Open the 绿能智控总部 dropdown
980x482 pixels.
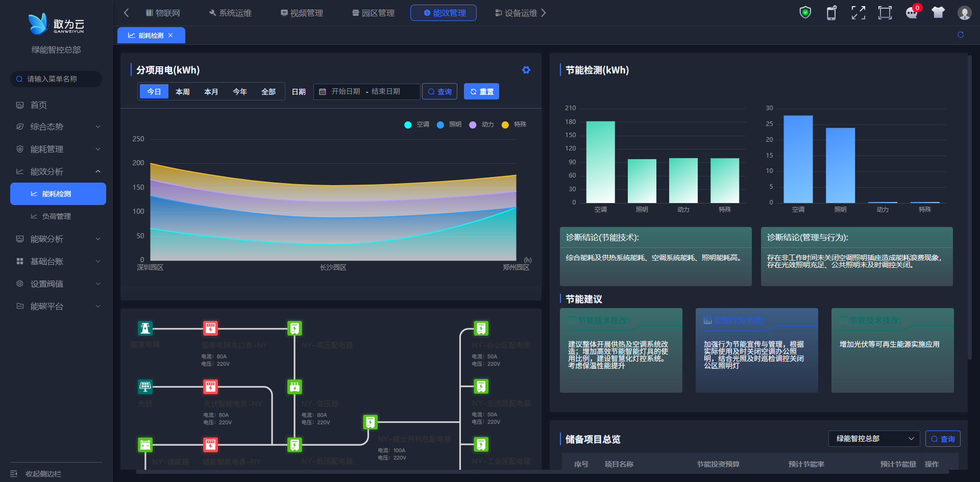tap(873, 439)
